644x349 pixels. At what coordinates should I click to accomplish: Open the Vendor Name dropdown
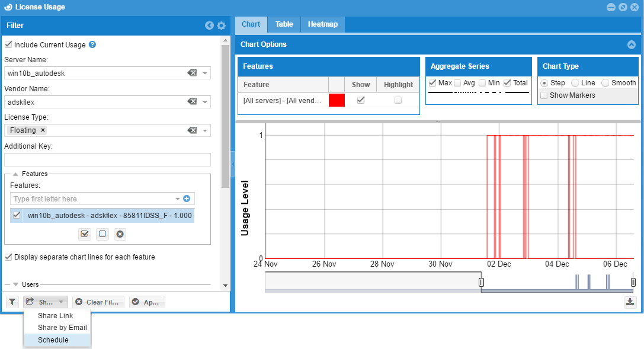205,102
